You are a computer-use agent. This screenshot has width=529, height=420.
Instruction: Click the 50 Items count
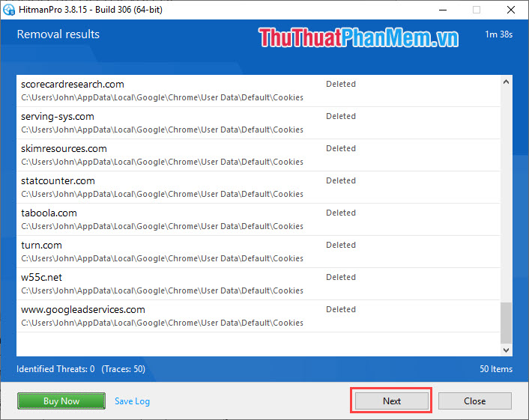tap(496, 369)
